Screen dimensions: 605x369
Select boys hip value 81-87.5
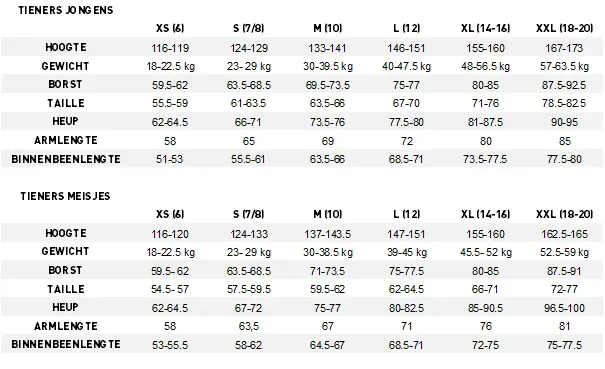click(x=485, y=122)
